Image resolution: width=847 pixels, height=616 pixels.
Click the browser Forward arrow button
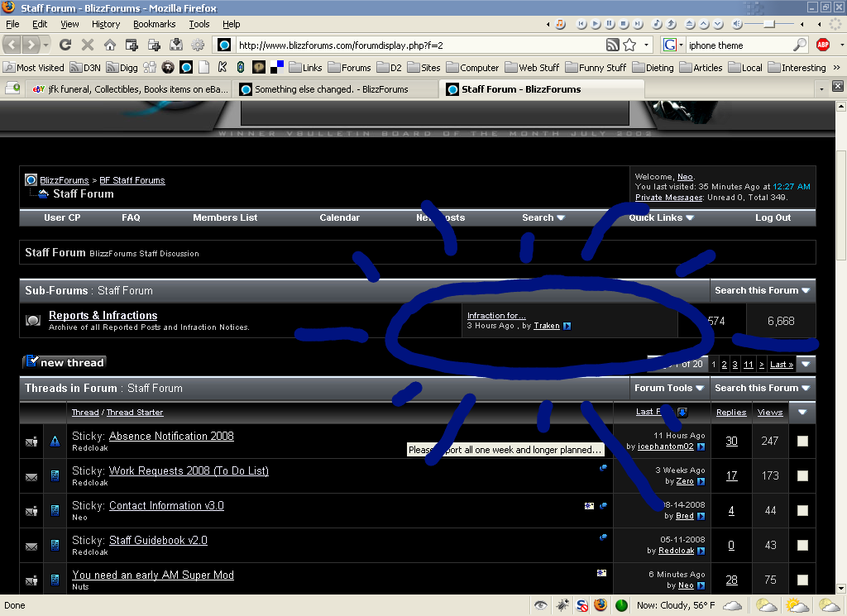31,45
